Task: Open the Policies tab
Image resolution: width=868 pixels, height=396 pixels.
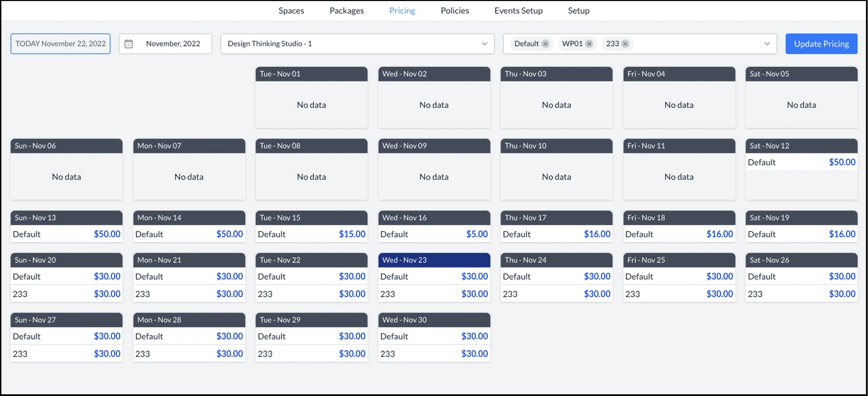Action: pos(455,11)
